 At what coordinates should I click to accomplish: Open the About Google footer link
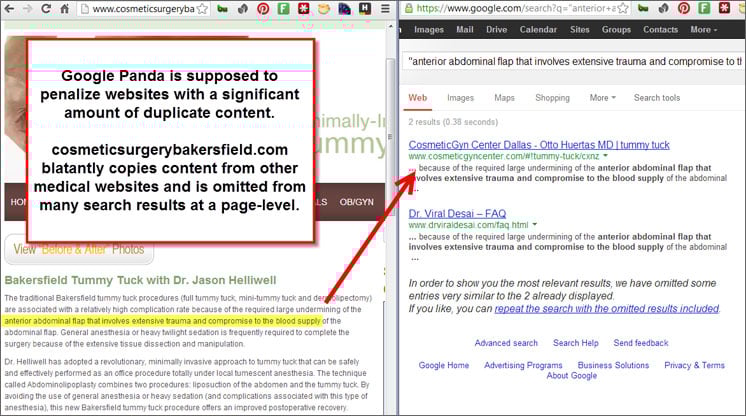pyautogui.click(x=571, y=376)
